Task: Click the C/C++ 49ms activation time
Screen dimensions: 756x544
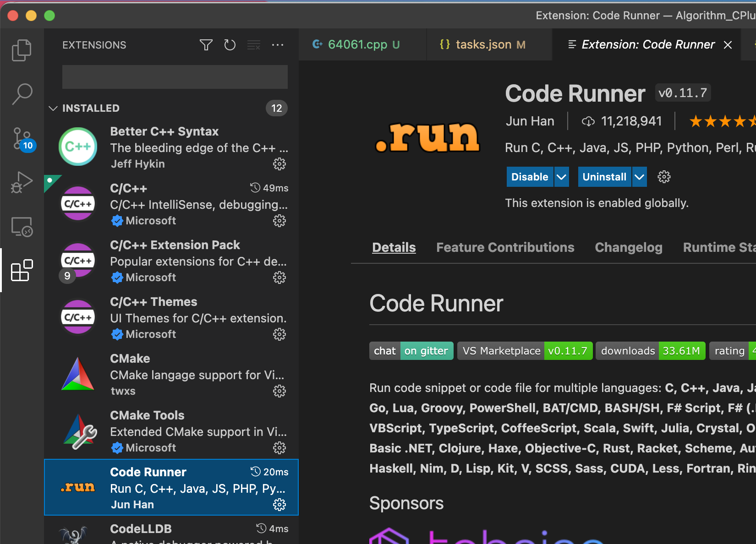Action: pos(269,188)
